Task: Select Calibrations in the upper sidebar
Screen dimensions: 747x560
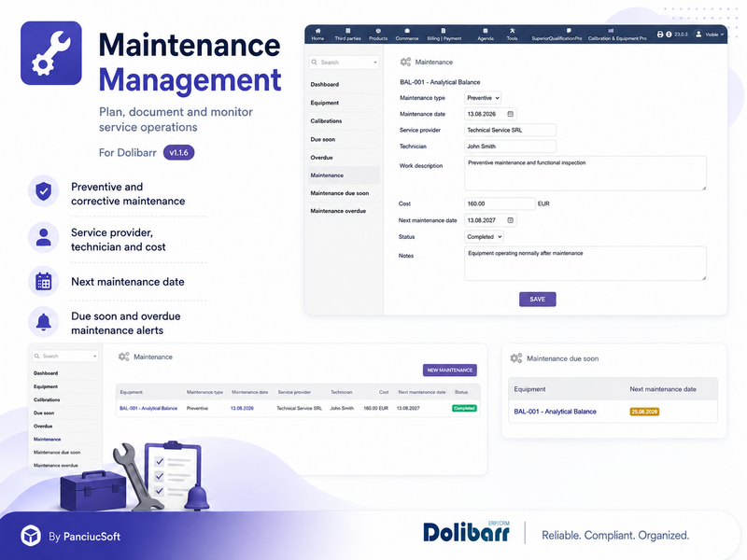Action: click(326, 121)
